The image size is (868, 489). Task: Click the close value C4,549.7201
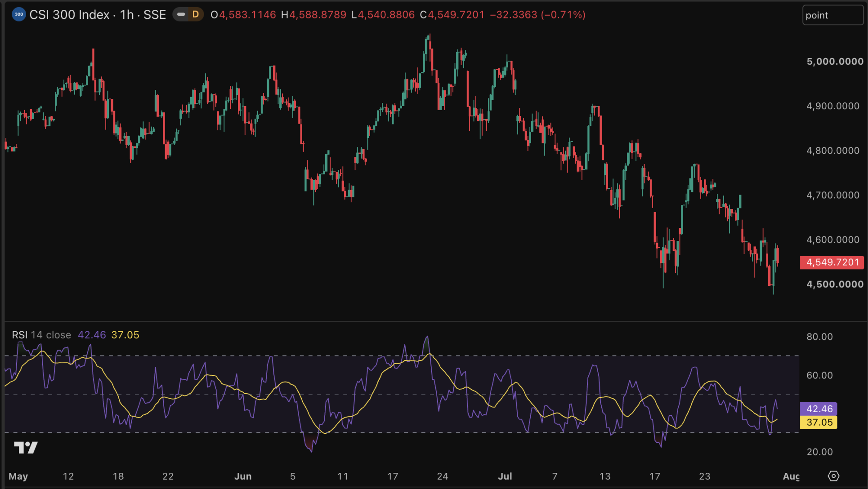click(x=452, y=15)
